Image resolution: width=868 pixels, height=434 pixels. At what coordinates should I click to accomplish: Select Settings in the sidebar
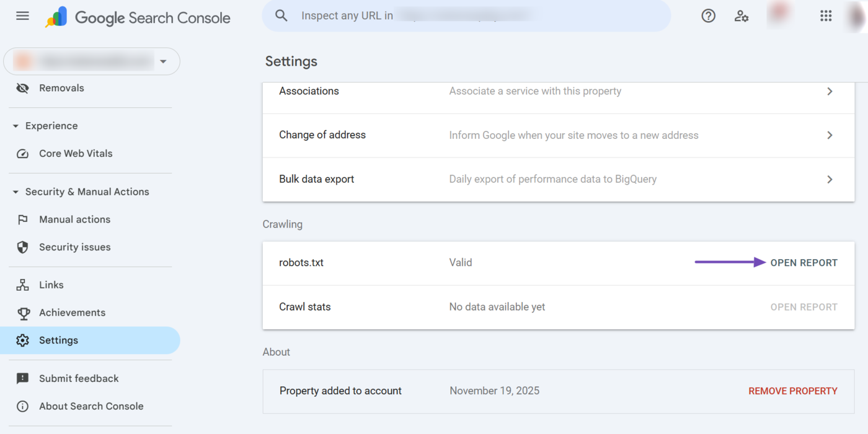coord(58,340)
